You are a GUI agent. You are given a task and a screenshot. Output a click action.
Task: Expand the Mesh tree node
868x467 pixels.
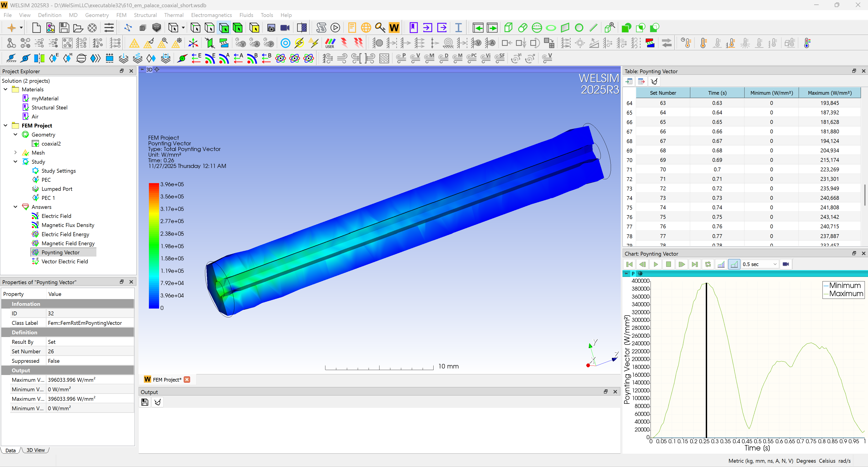coord(15,153)
